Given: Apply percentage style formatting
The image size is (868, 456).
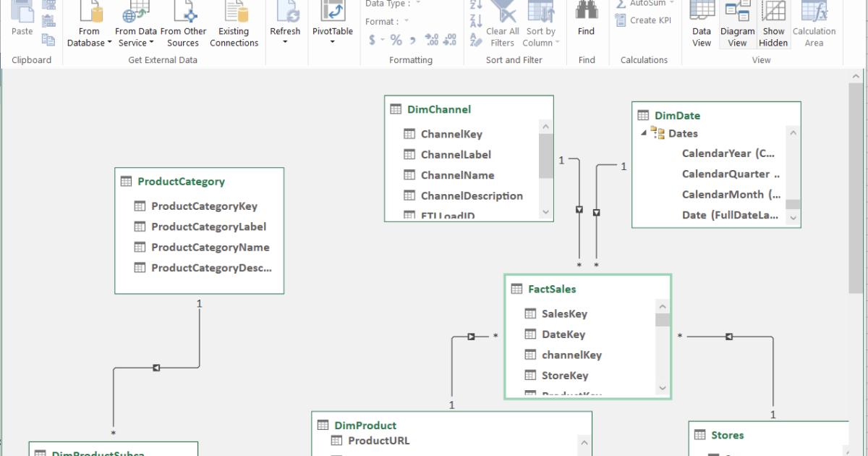Looking at the screenshot, I should pos(395,40).
